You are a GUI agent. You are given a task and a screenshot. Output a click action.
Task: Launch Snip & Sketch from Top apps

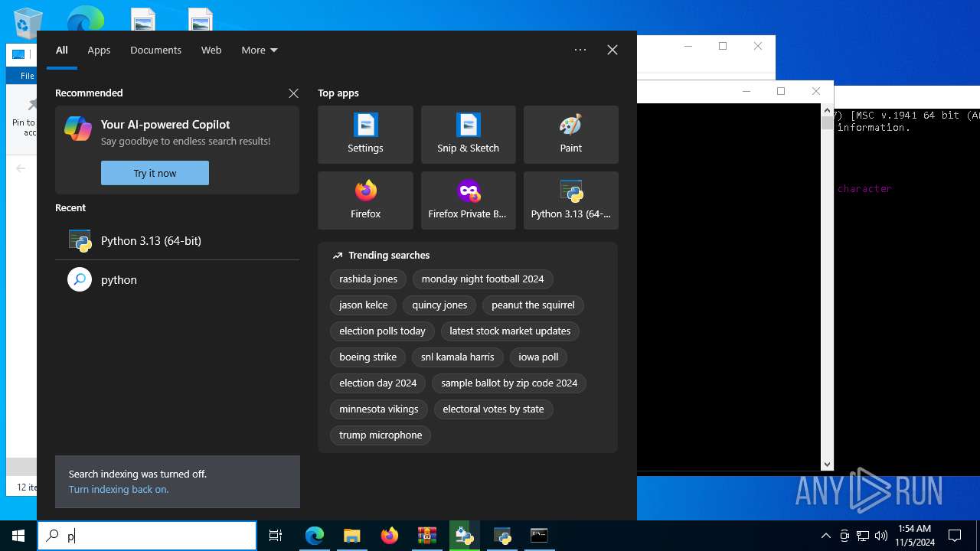click(468, 135)
